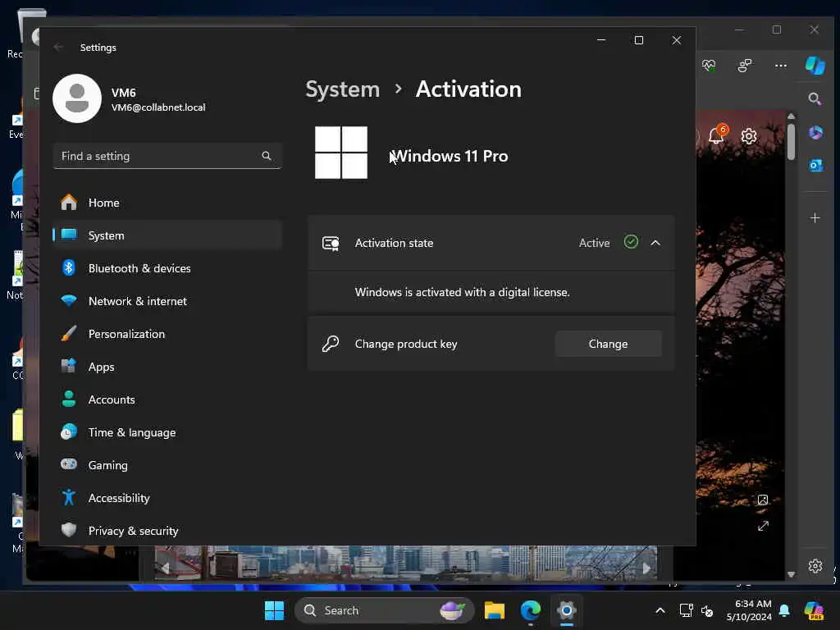Show hidden icons in system tray
Image resolution: width=840 pixels, height=630 pixels.
point(660,610)
